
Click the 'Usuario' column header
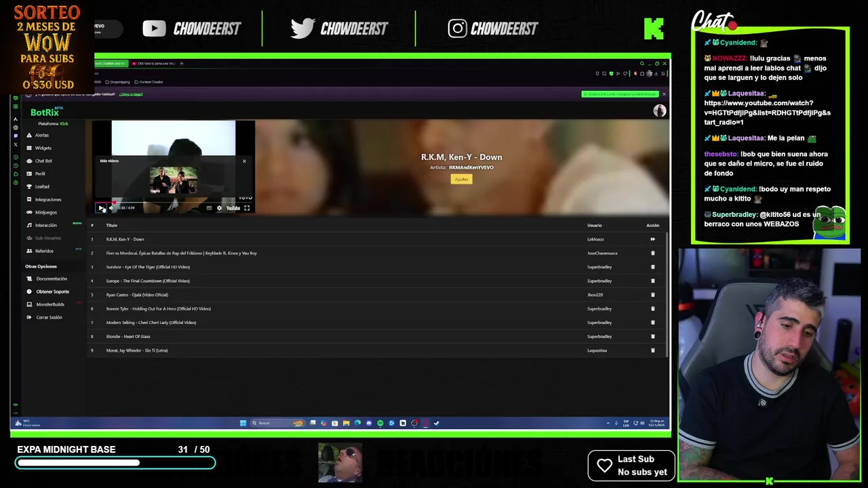point(594,225)
